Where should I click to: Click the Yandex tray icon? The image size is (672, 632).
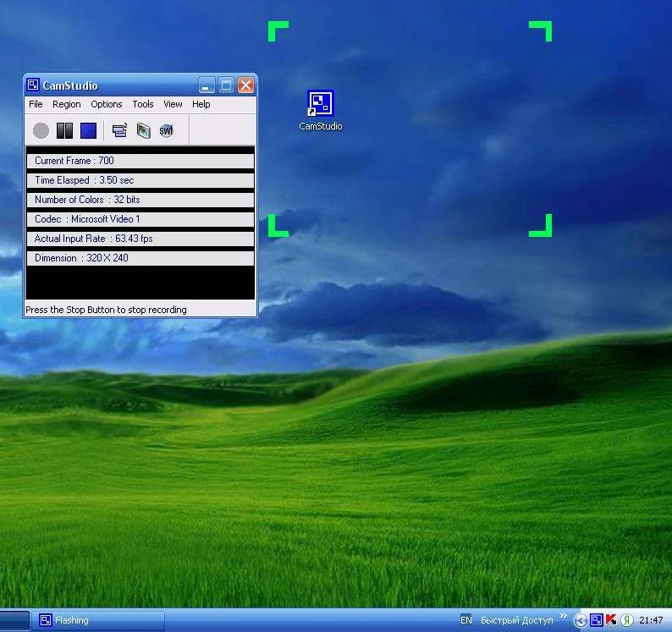coord(627,620)
